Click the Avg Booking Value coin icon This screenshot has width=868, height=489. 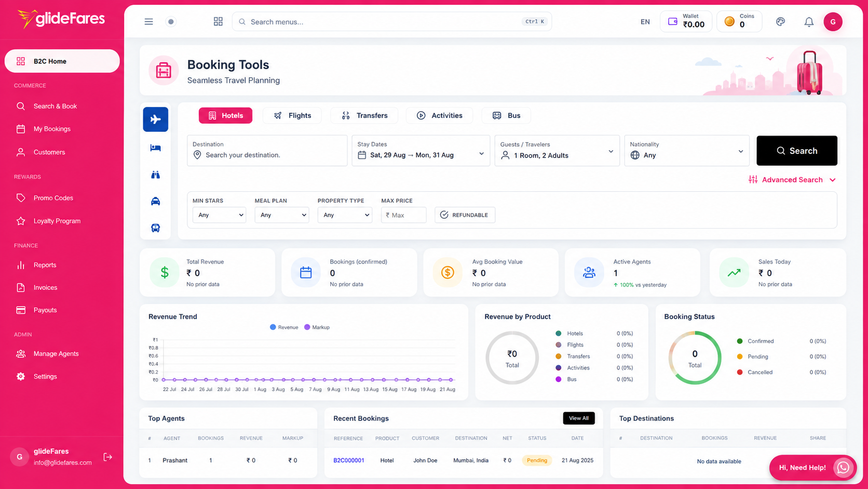pos(447,272)
